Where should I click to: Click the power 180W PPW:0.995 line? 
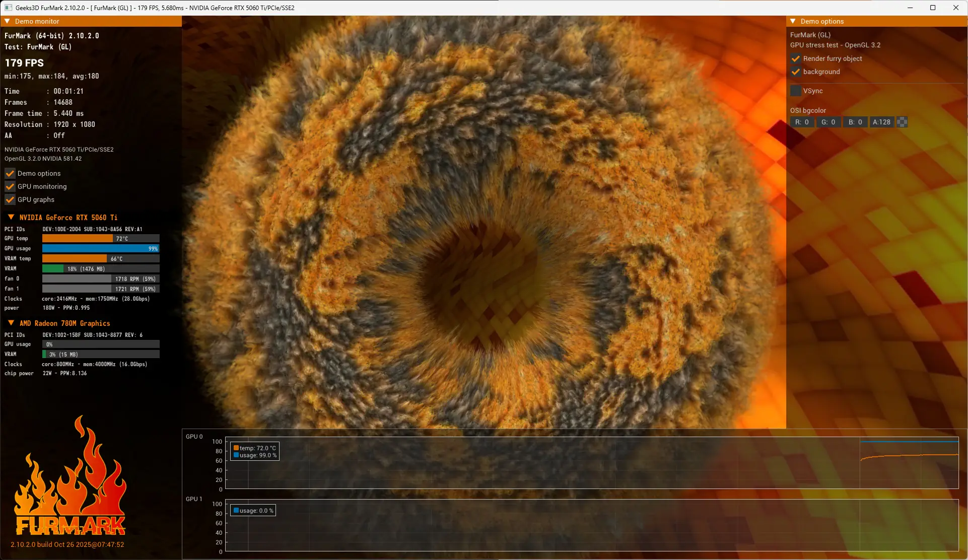[47, 308]
